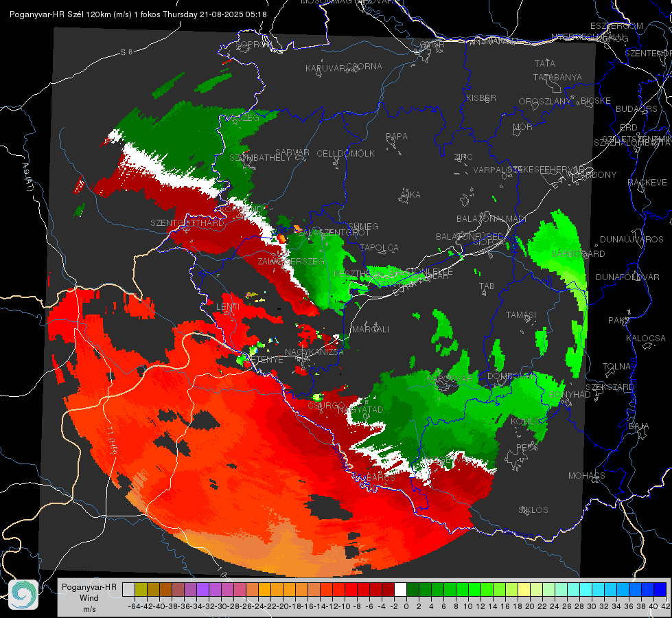Select the RACKEVE city label

647,183
